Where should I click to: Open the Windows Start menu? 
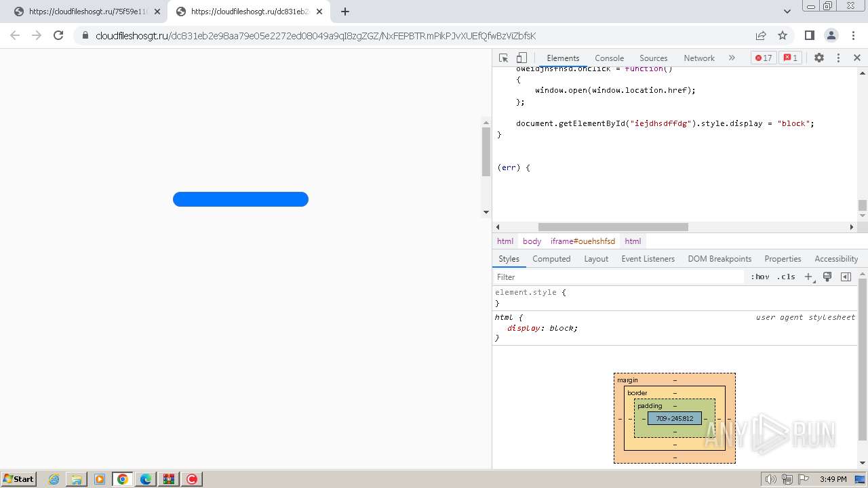click(19, 479)
